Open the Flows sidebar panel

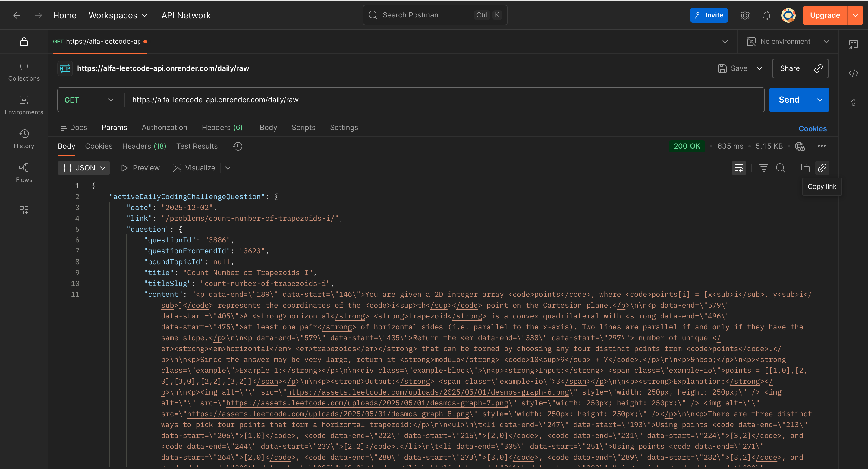point(24,172)
